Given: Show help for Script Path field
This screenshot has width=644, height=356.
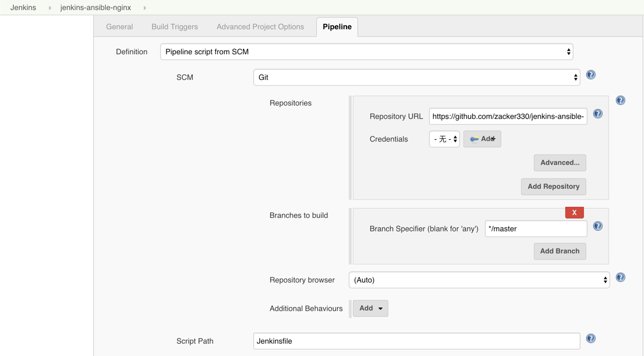Looking at the screenshot, I should (x=590, y=339).
